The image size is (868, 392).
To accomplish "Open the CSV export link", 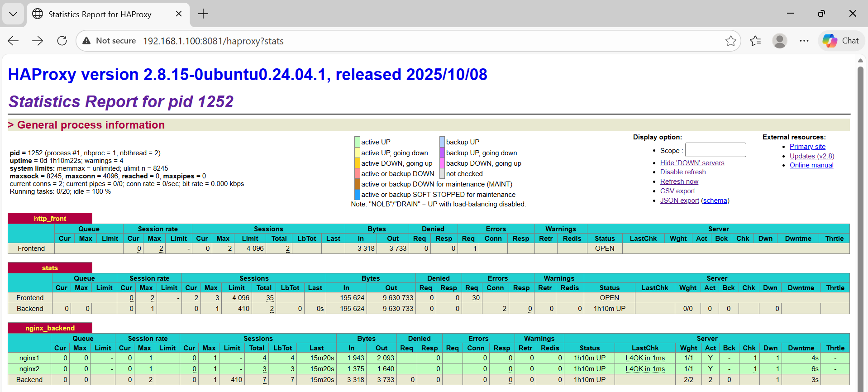I will [x=677, y=191].
